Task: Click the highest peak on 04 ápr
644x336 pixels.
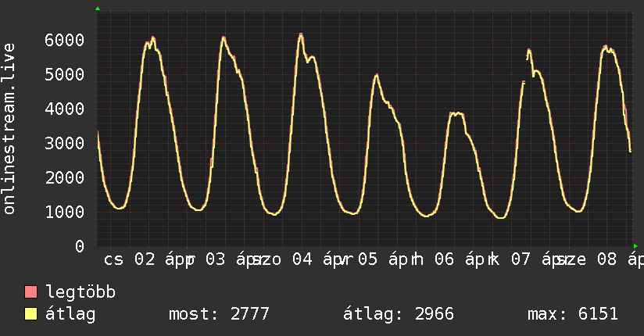Action: [301, 34]
